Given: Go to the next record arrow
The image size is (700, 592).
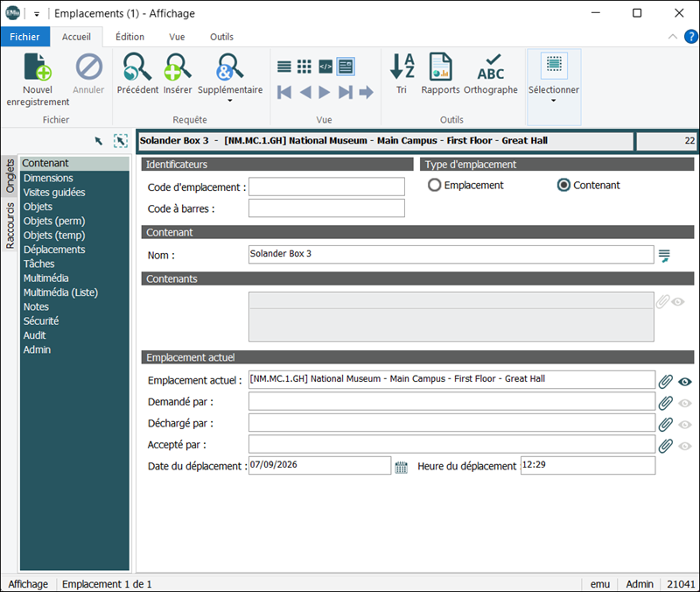Looking at the screenshot, I should click(325, 93).
